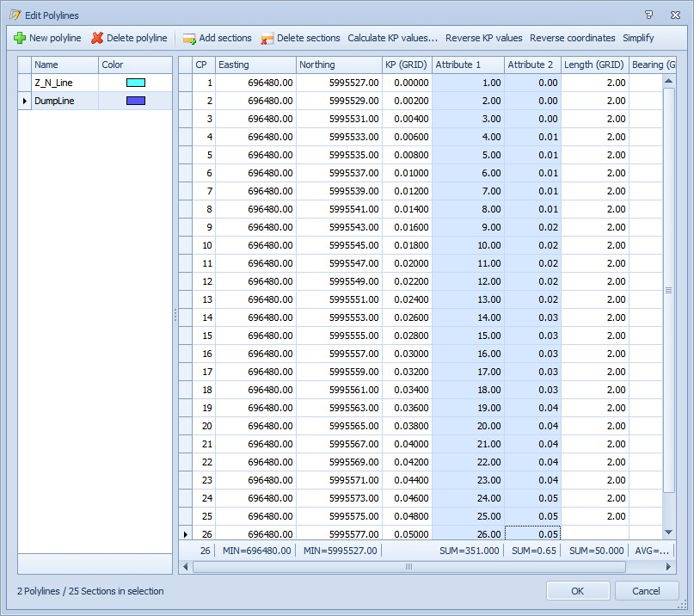Click Reverse coordinates toolbar item

point(572,38)
